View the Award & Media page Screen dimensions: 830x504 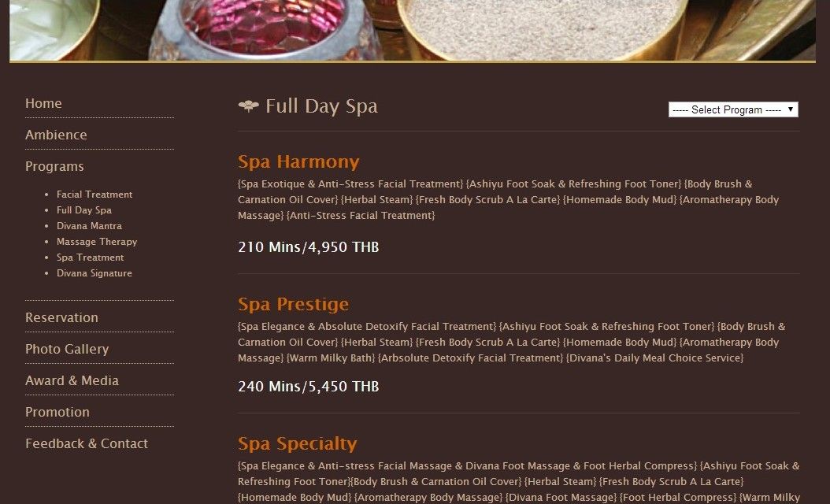click(72, 380)
